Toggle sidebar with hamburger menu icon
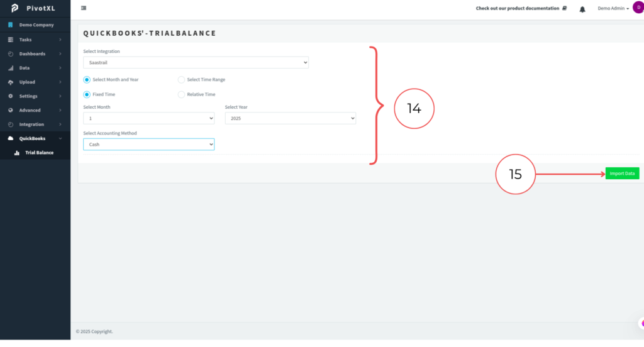 84,8
